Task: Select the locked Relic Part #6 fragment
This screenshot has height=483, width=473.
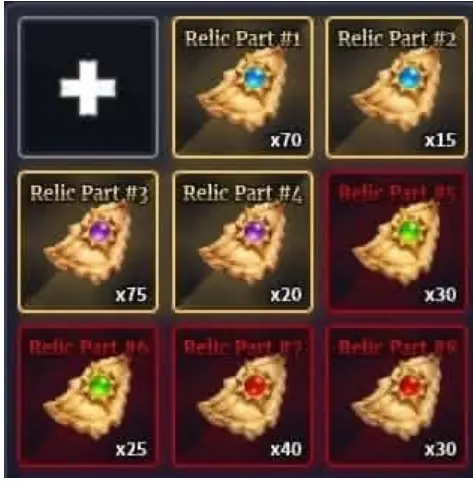Action: point(88,397)
